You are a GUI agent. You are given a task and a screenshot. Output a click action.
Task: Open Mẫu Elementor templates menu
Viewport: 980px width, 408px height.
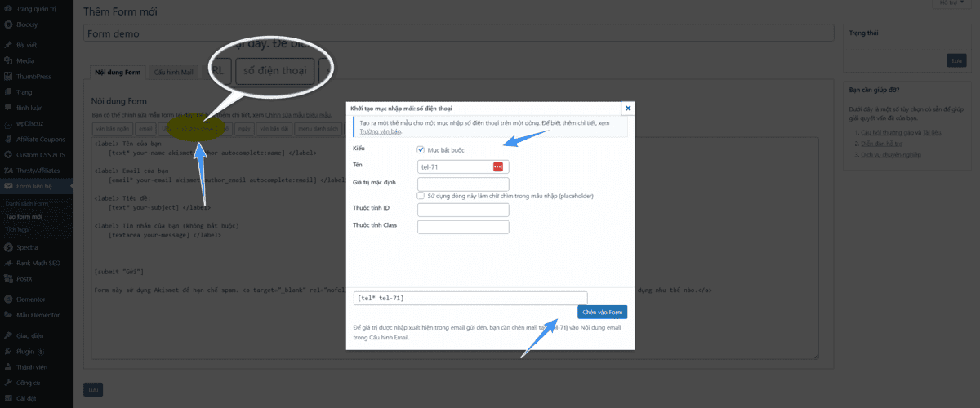click(x=38, y=314)
